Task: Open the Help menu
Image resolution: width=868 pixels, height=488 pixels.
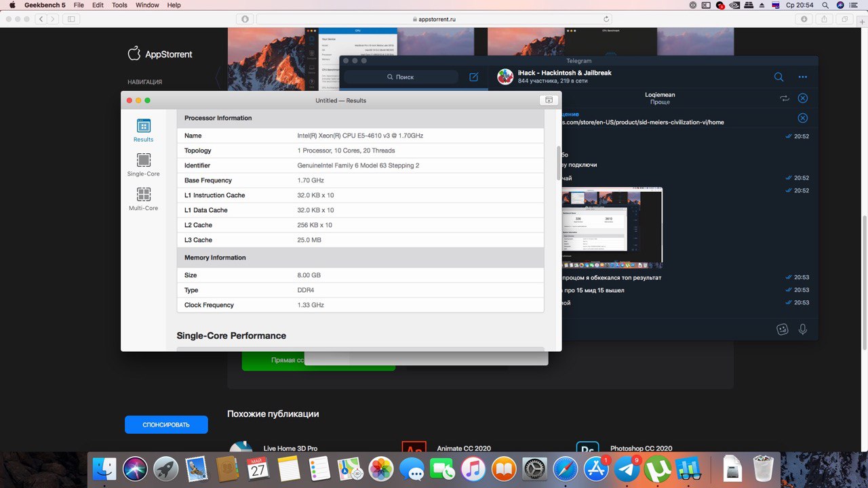Action: [x=174, y=5]
